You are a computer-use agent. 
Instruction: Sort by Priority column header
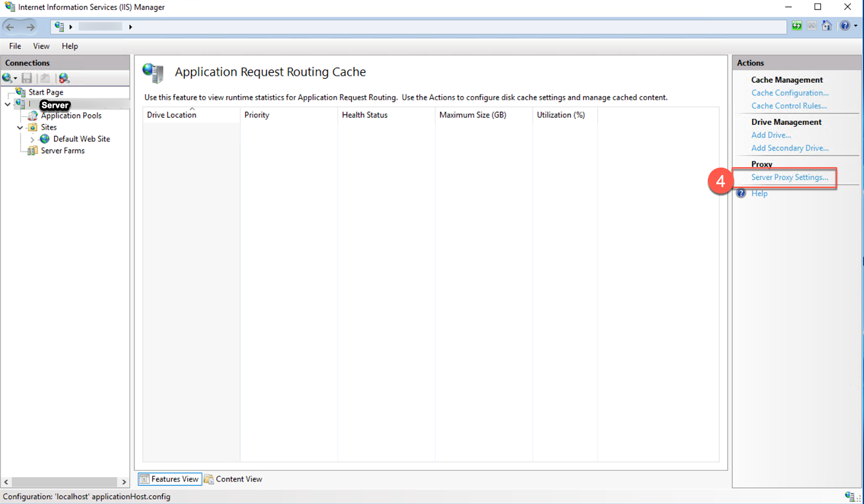[x=289, y=115]
